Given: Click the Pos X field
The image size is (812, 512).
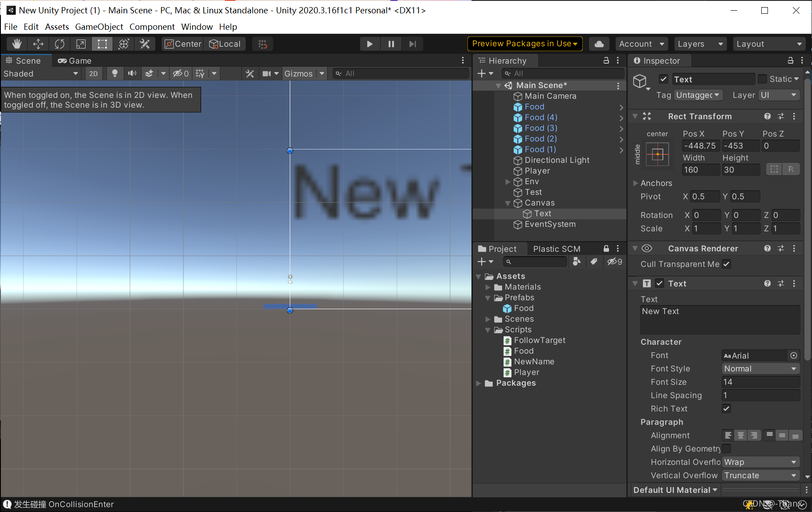Looking at the screenshot, I should [x=700, y=146].
